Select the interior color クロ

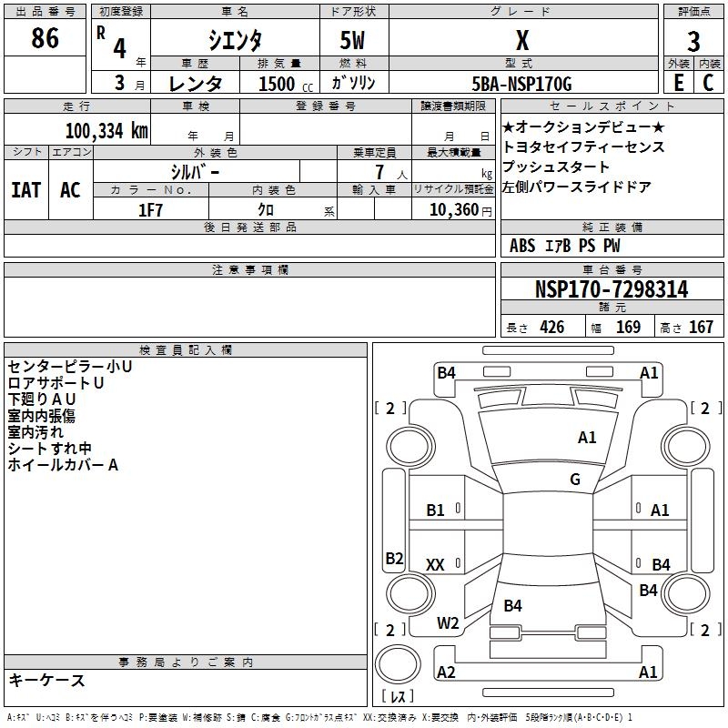coord(266,210)
